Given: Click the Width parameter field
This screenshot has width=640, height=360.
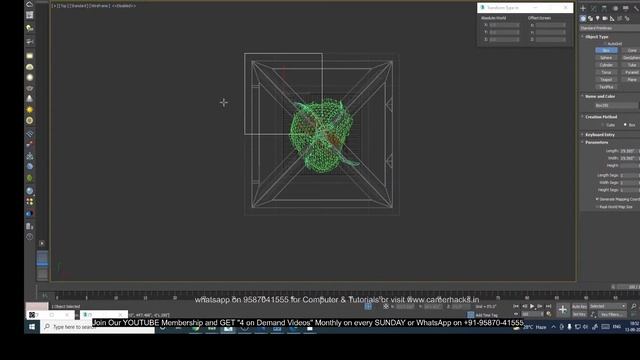Looking at the screenshot, I should [x=628, y=158].
